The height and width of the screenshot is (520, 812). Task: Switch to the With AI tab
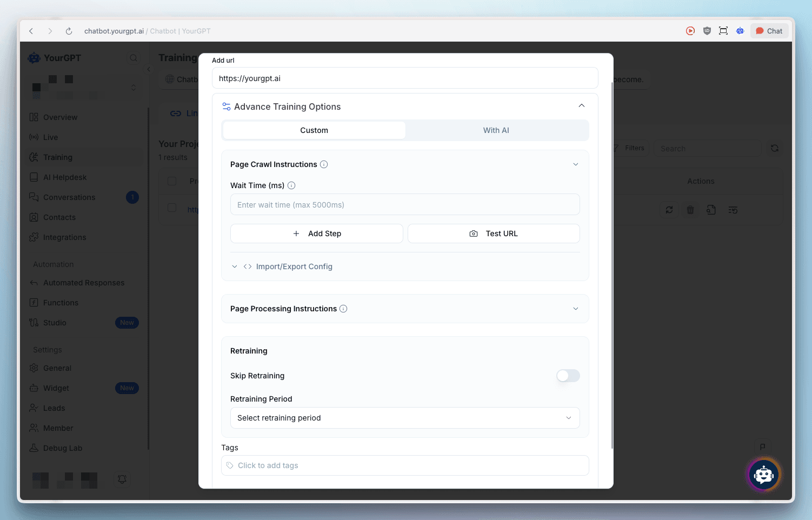(496, 130)
